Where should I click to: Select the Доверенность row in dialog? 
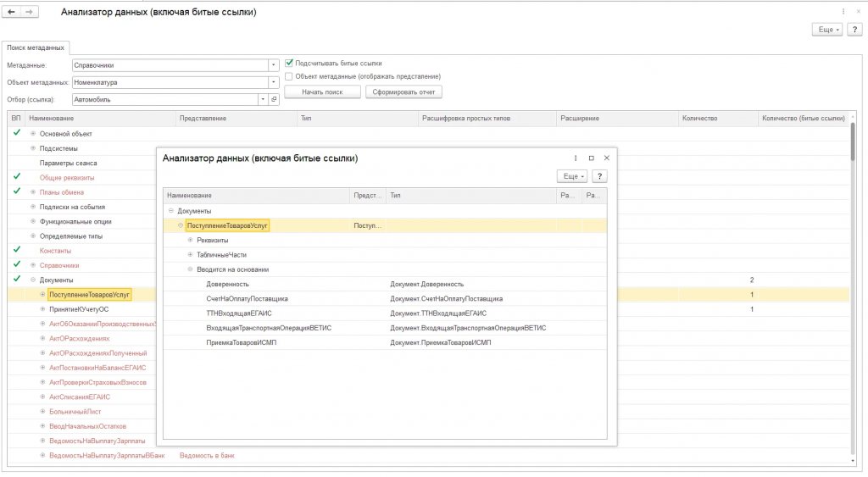385,284
